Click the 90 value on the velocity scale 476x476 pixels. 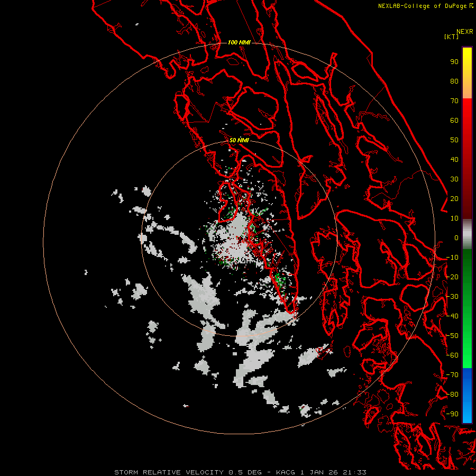pyautogui.click(x=454, y=62)
